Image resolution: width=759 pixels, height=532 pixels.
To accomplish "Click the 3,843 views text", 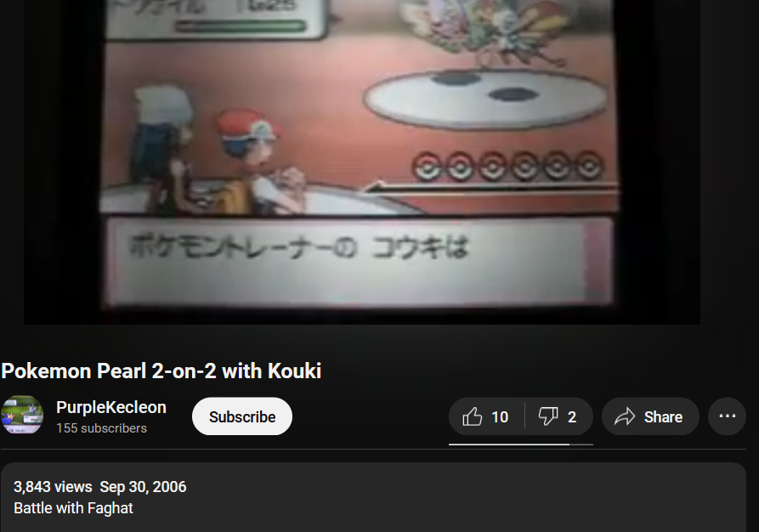I will click(53, 486).
